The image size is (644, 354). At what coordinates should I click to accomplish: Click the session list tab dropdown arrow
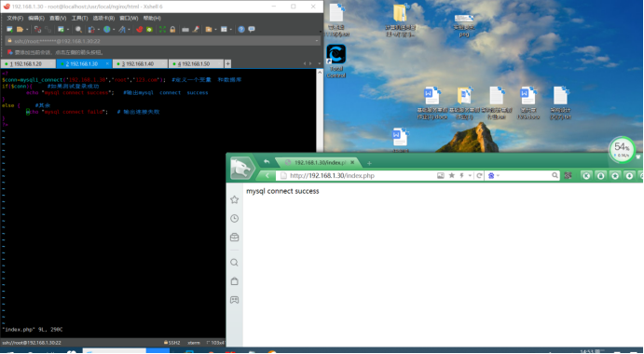click(x=319, y=63)
